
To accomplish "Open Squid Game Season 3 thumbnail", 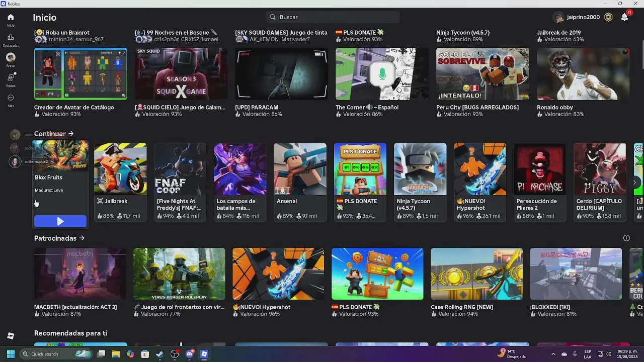I will click(181, 74).
